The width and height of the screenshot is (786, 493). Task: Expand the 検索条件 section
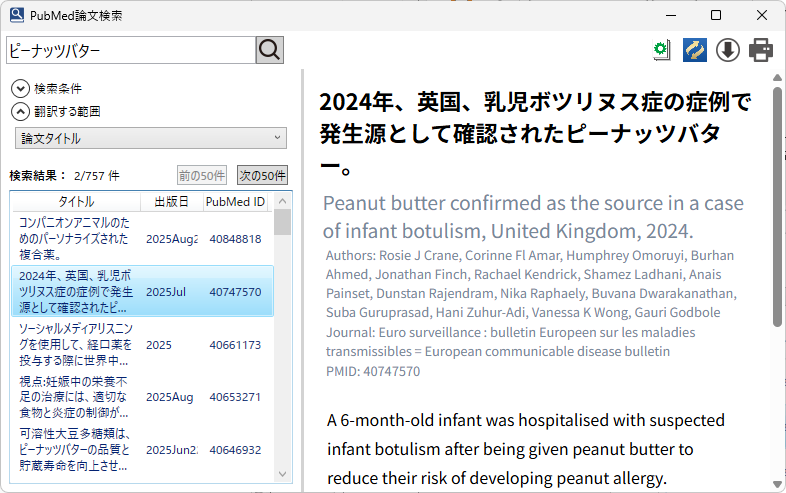point(20,89)
